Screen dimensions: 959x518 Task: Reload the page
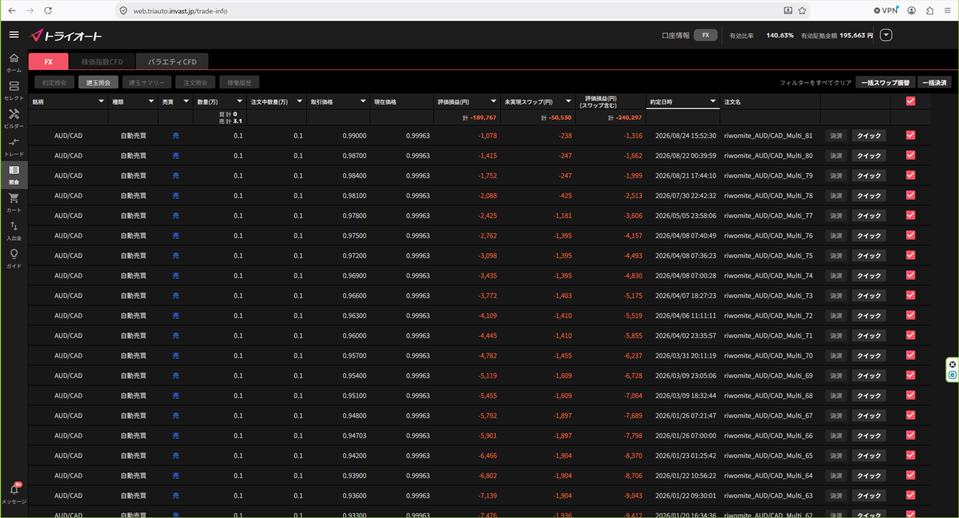tap(48, 10)
